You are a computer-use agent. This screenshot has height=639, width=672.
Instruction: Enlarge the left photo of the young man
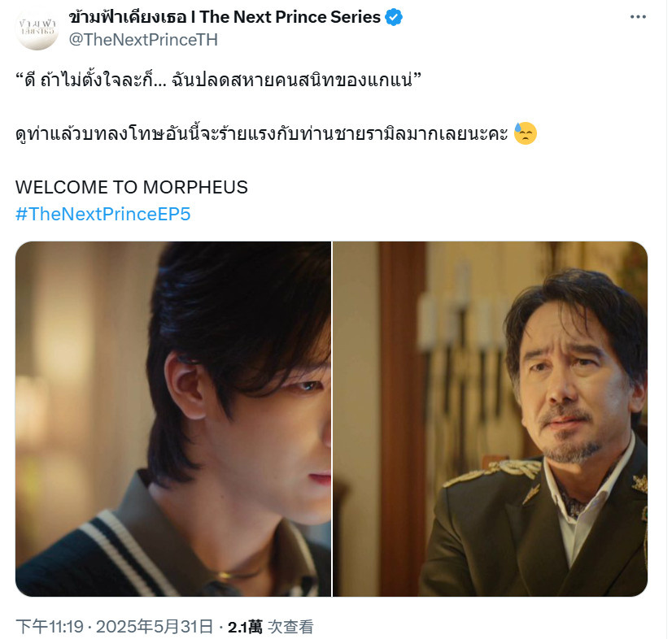173,419
